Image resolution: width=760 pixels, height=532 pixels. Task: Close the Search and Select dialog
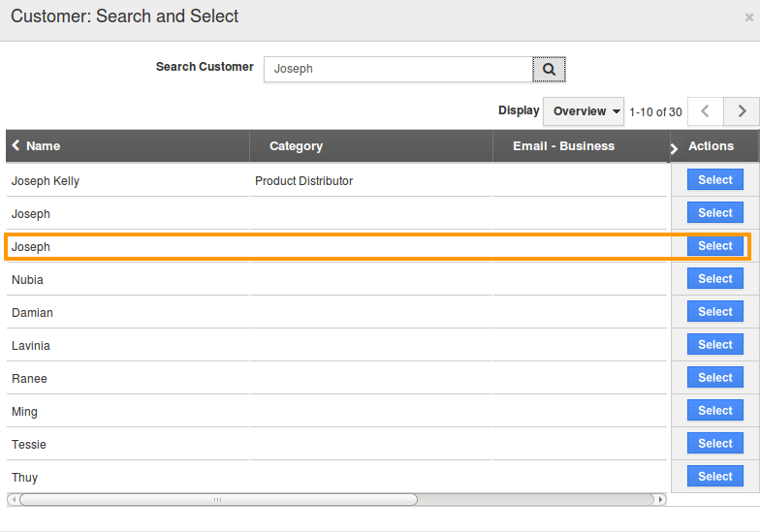748,17
